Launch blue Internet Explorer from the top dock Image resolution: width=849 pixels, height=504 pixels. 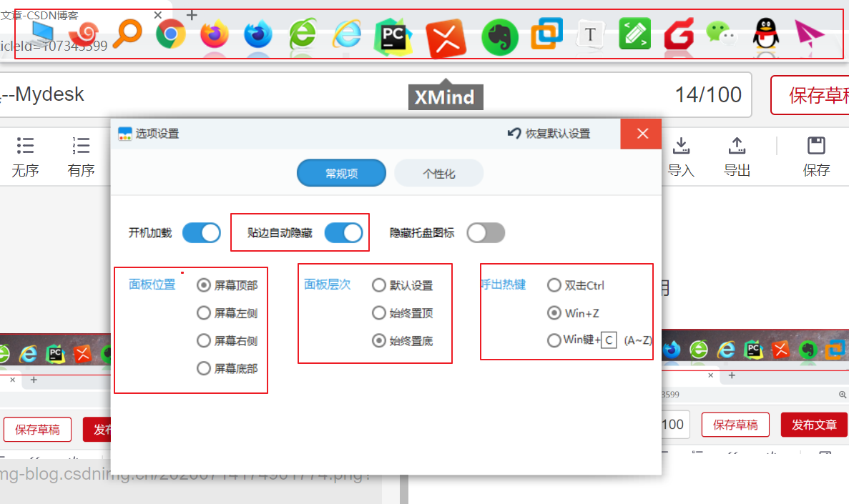347,34
